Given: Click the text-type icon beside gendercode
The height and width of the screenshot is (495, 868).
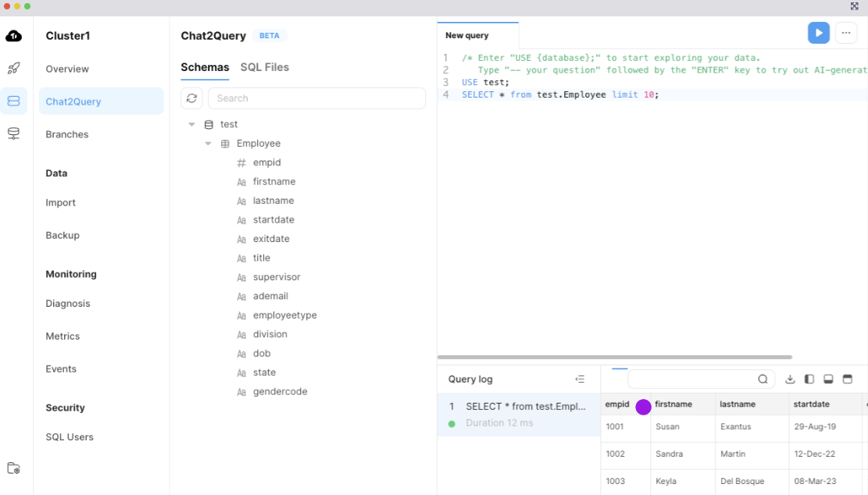Looking at the screenshot, I should [x=241, y=392].
